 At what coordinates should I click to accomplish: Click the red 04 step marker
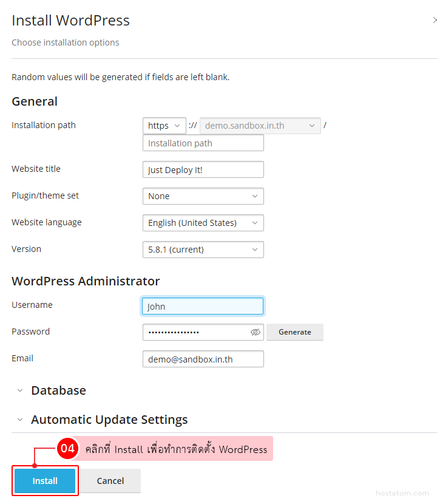click(67, 449)
